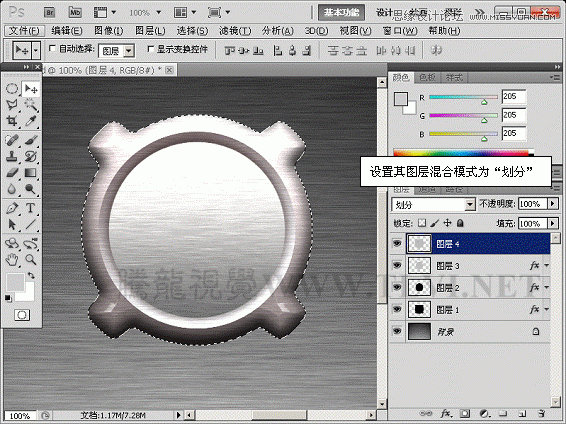Screen dimensions: 566x424
Task: Expand 图层 3 layer effects arrow
Action: 547,266
